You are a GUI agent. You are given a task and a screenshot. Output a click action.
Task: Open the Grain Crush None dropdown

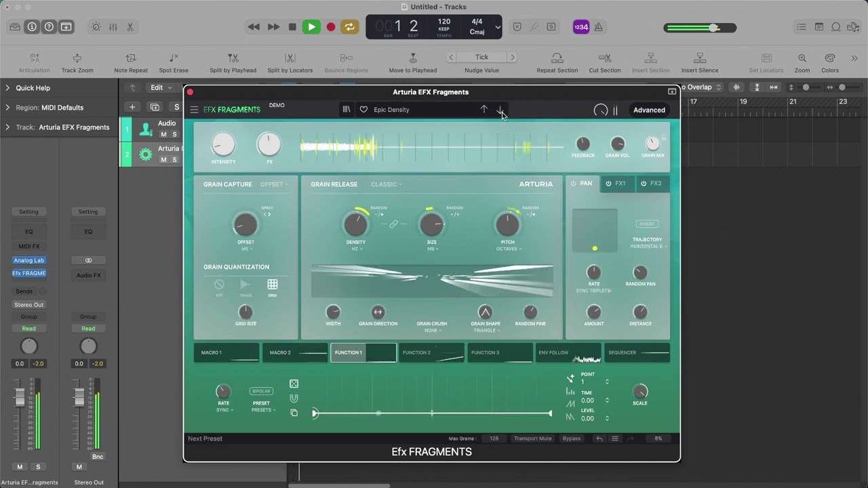tap(433, 330)
